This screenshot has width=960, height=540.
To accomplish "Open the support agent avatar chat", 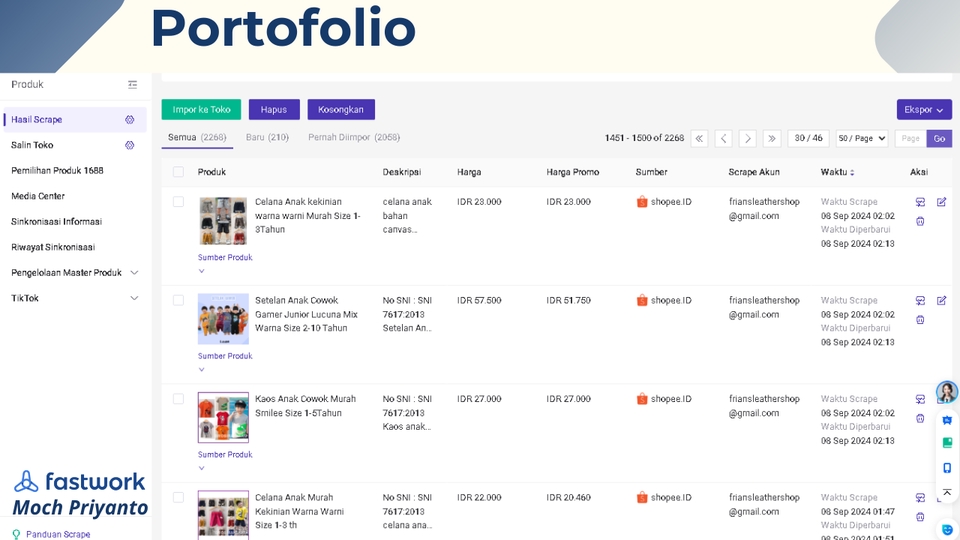I will (947, 392).
